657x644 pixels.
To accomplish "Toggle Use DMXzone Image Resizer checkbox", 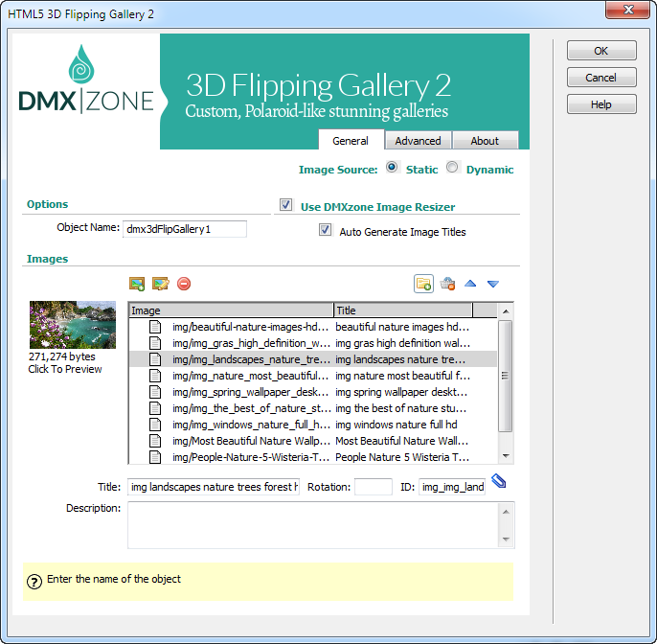I will (x=285, y=205).
